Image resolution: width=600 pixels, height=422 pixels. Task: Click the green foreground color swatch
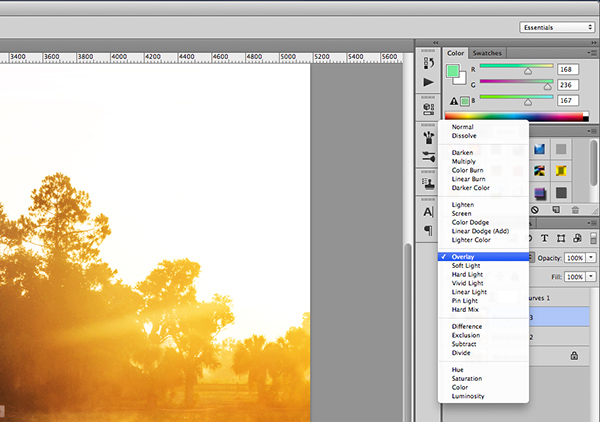tap(453, 70)
